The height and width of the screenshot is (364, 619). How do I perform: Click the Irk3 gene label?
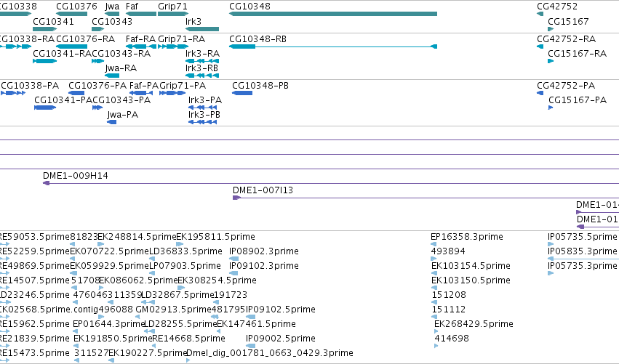pyautogui.click(x=193, y=22)
